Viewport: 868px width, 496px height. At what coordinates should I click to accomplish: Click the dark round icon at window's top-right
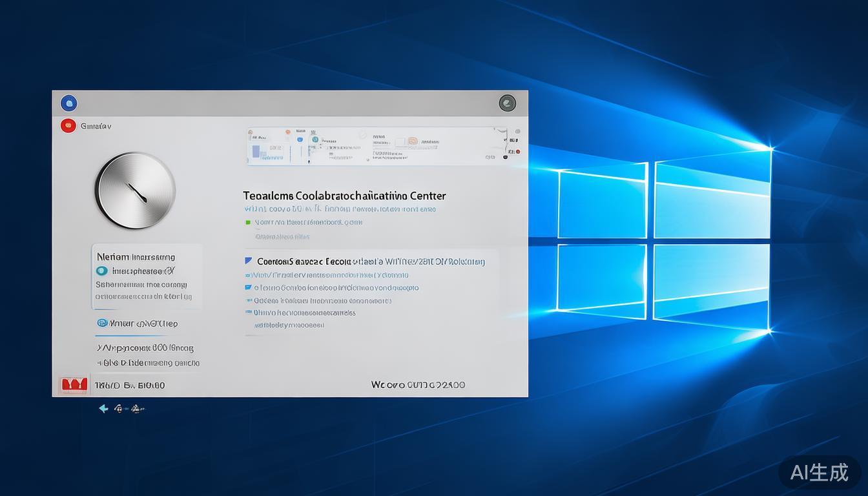(x=507, y=103)
